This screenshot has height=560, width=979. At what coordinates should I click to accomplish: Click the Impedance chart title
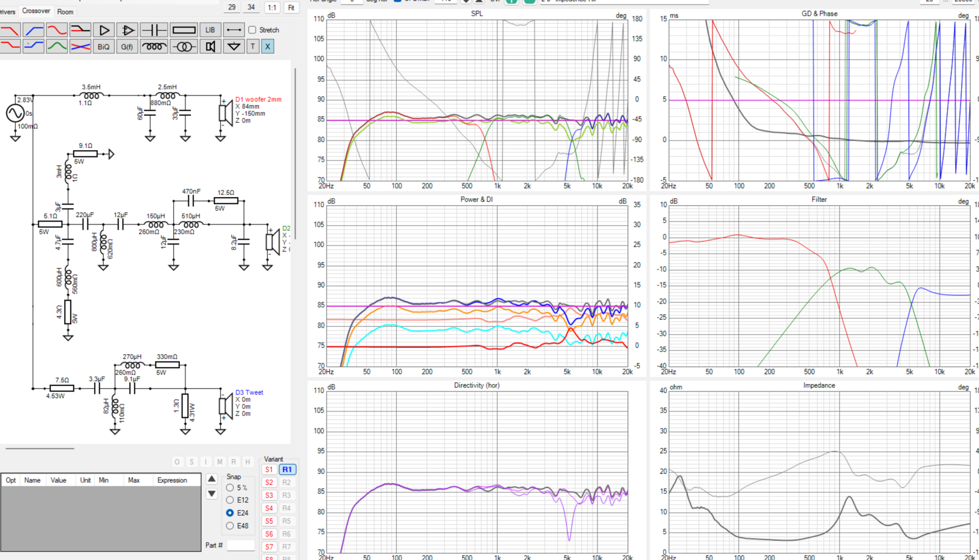point(819,385)
